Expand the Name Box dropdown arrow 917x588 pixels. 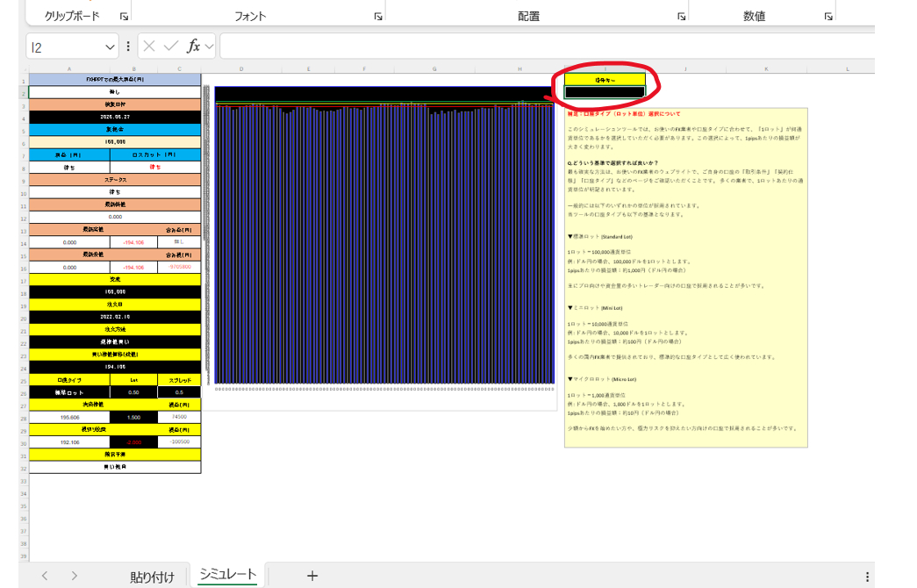111,47
